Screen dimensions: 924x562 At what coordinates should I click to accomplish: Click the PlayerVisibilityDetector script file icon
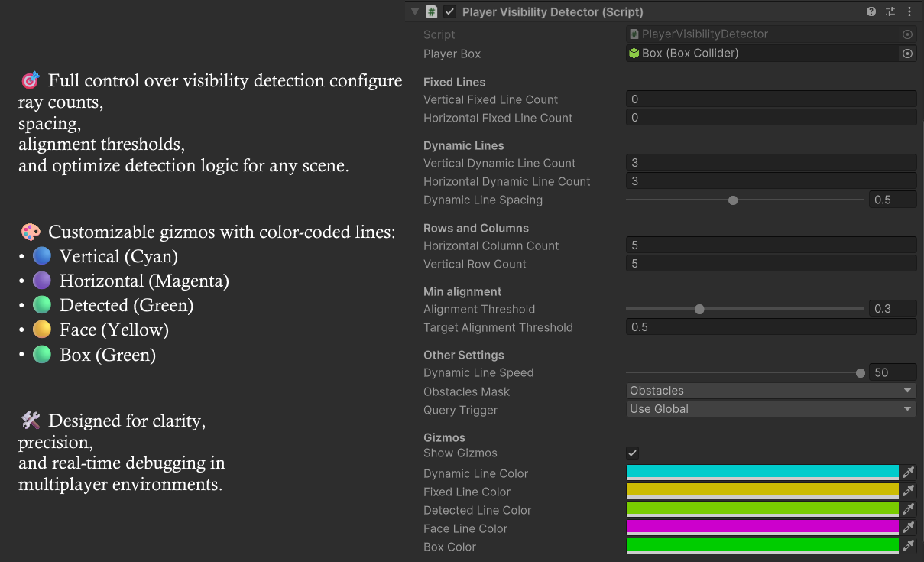tap(635, 34)
